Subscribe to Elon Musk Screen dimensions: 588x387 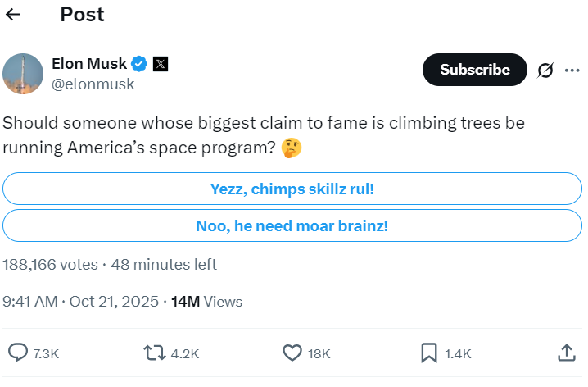tap(475, 70)
